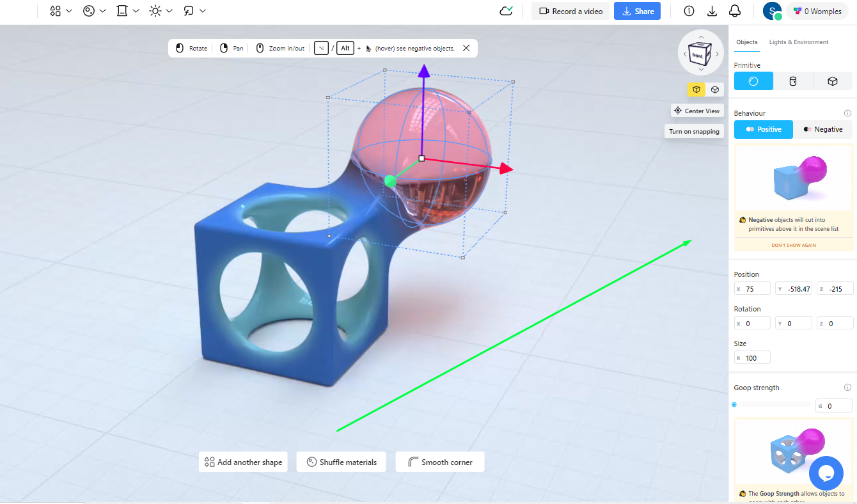Click the Position X field

tap(753, 288)
